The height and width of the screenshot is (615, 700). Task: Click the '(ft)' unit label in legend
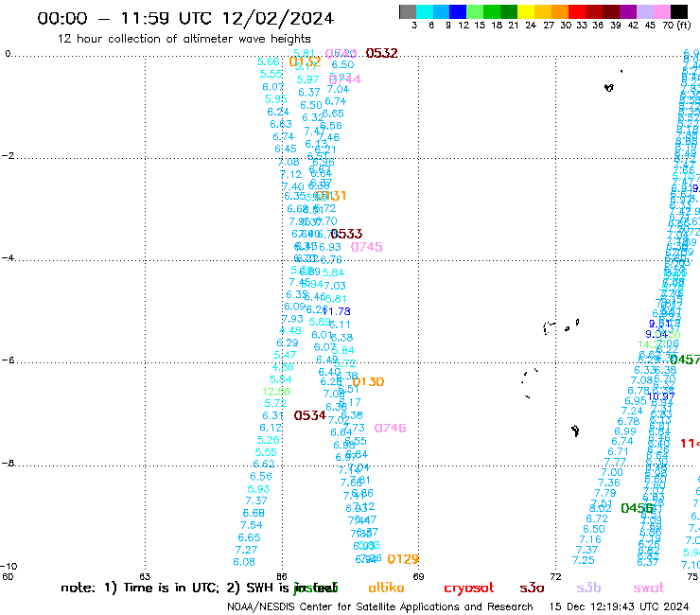click(683, 26)
